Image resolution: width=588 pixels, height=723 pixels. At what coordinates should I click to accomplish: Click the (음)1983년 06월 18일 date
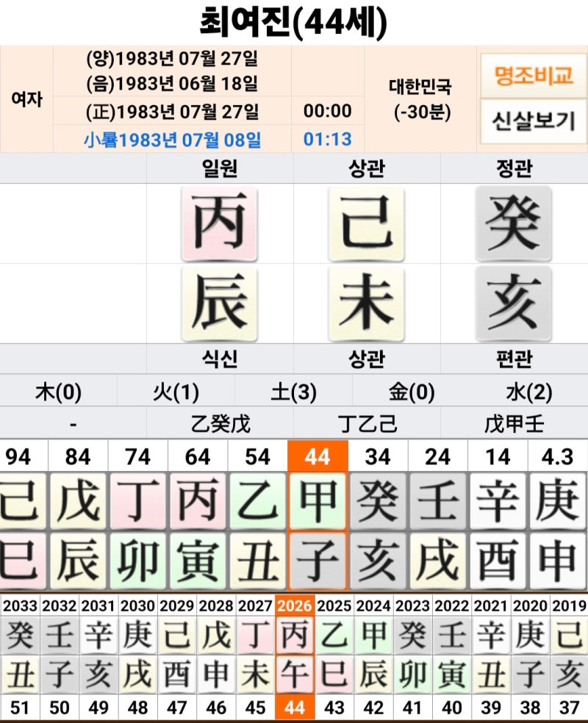[x=172, y=84]
